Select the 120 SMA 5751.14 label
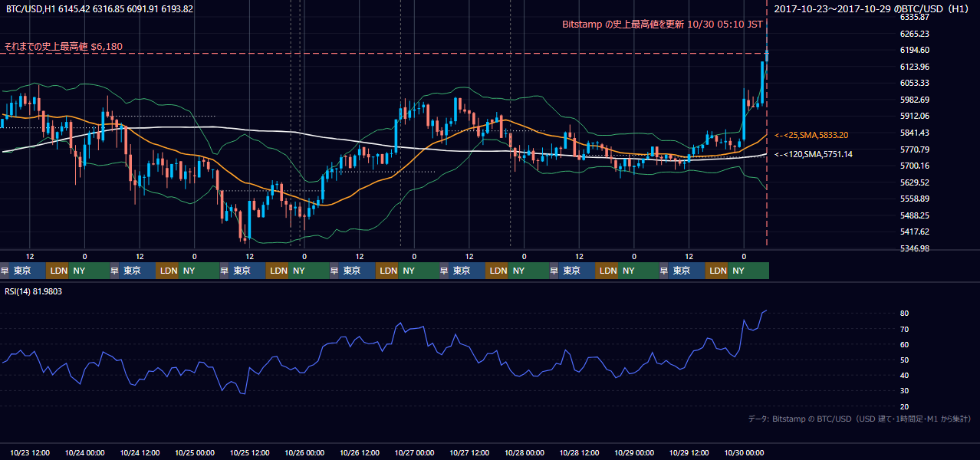Screen dimensions: 980x460 [814, 154]
